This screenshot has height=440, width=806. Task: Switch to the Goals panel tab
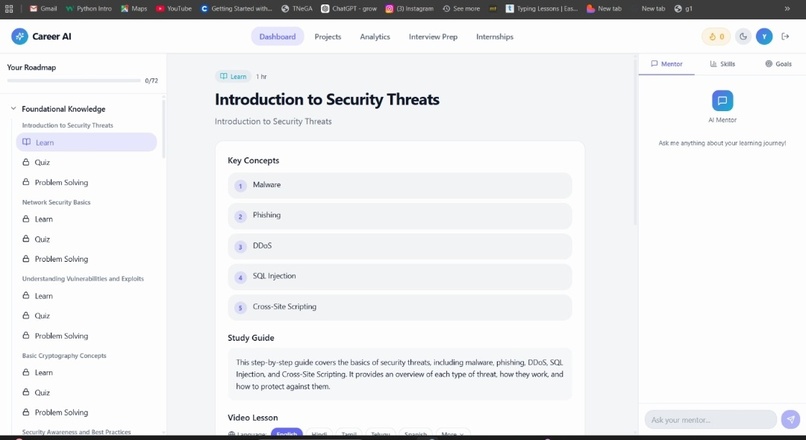[x=778, y=64]
